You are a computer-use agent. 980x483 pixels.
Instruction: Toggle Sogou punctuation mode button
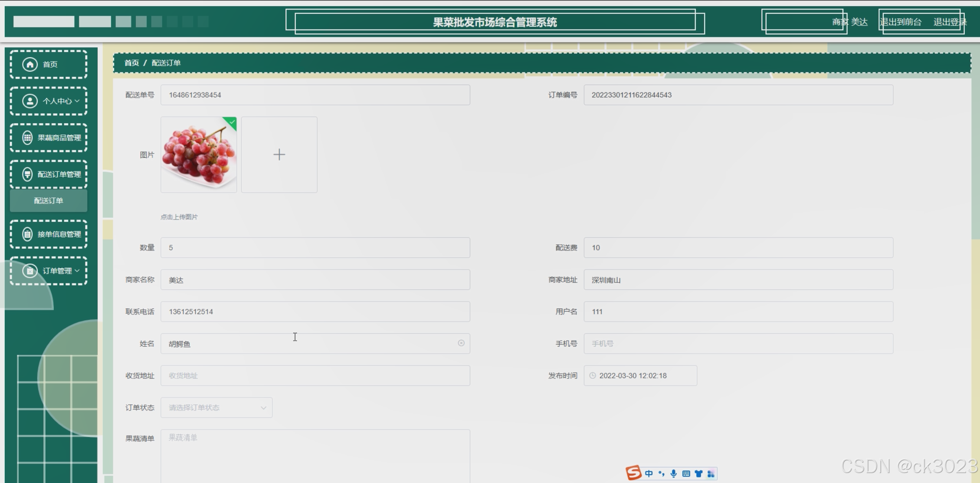coord(661,473)
